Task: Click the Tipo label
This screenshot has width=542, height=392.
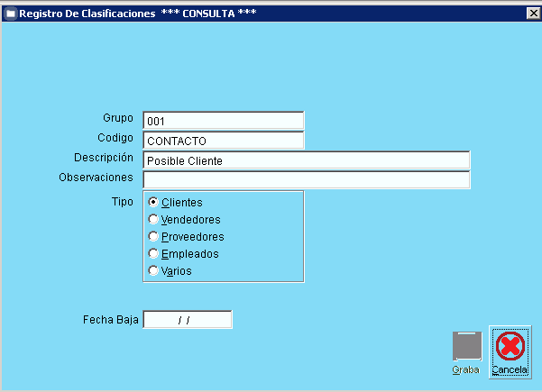Action: coord(122,200)
